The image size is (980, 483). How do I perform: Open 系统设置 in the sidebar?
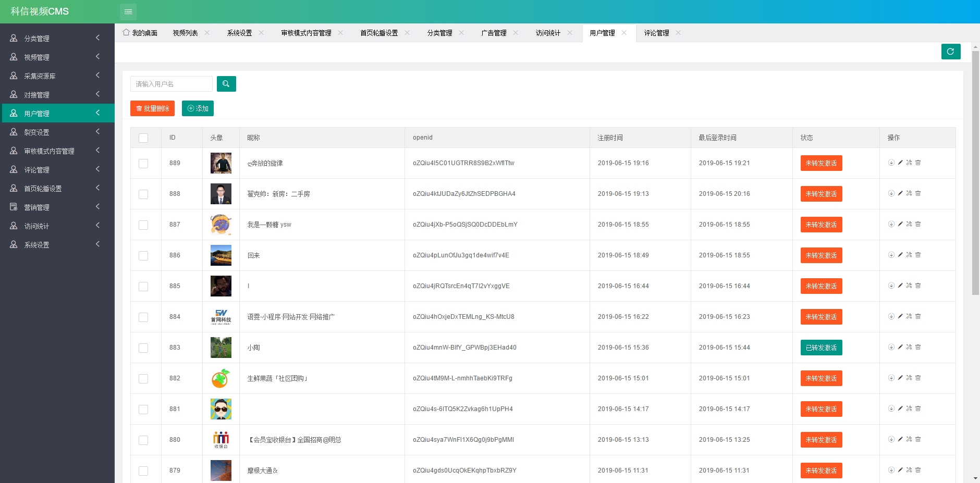point(57,244)
